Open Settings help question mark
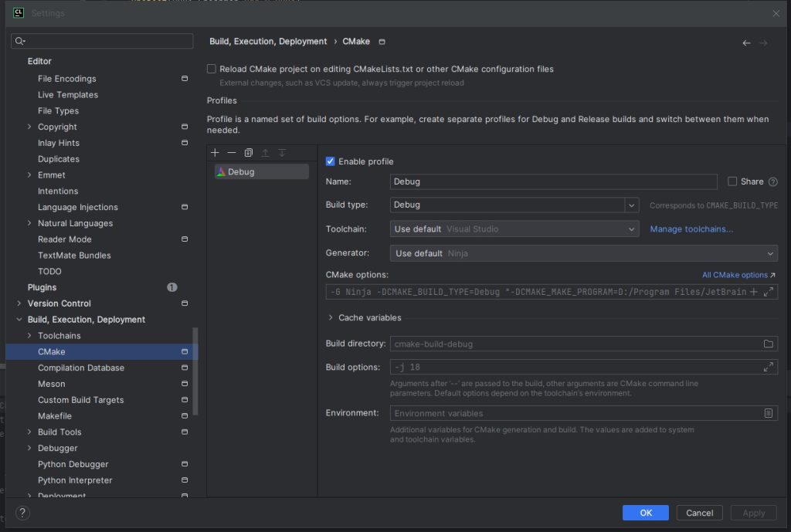 pos(22,513)
